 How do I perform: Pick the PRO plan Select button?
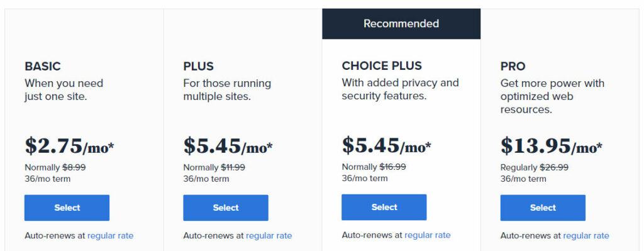pyautogui.click(x=543, y=208)
